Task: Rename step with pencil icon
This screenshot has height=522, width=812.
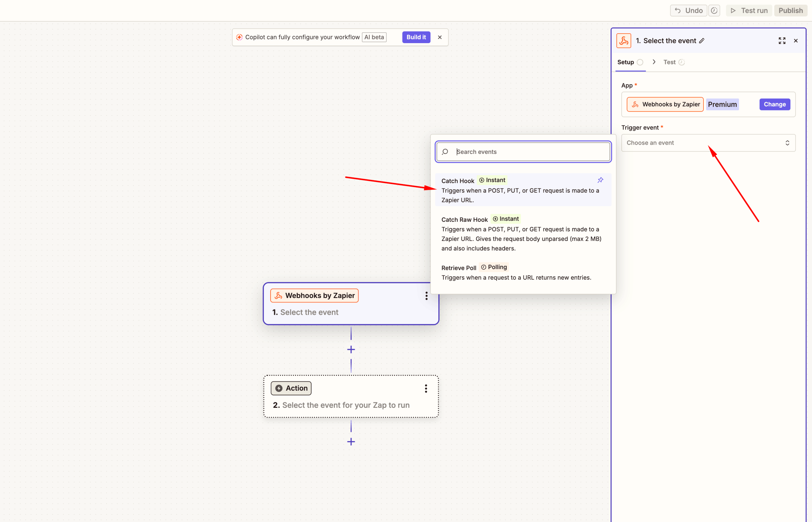Action: [x=702, y=41]
